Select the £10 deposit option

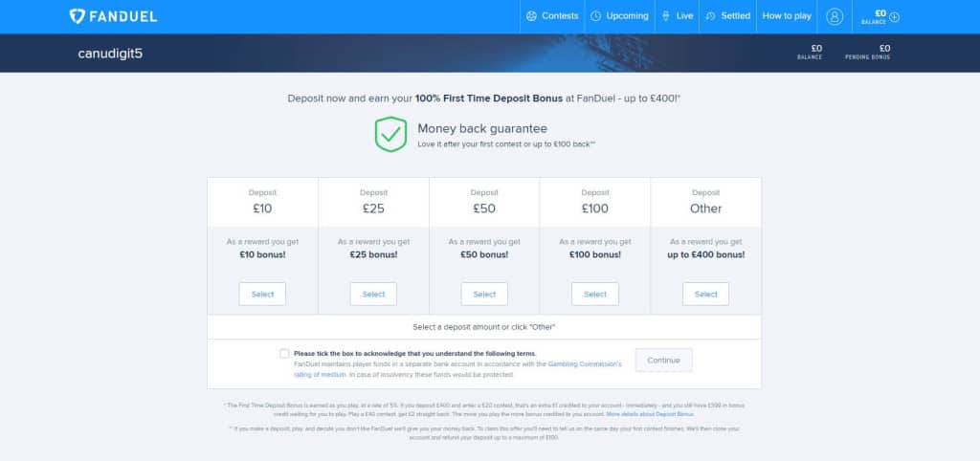(x=262, y=295)
